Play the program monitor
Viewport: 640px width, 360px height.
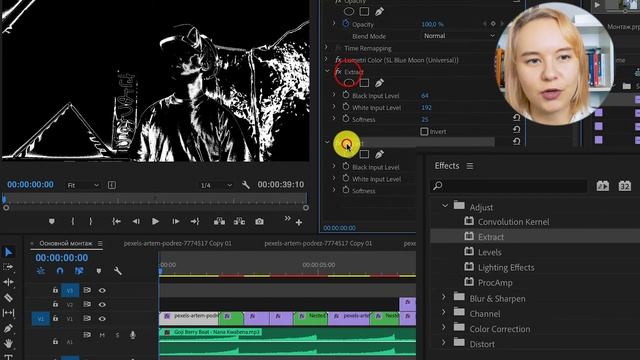coord(155,221)
